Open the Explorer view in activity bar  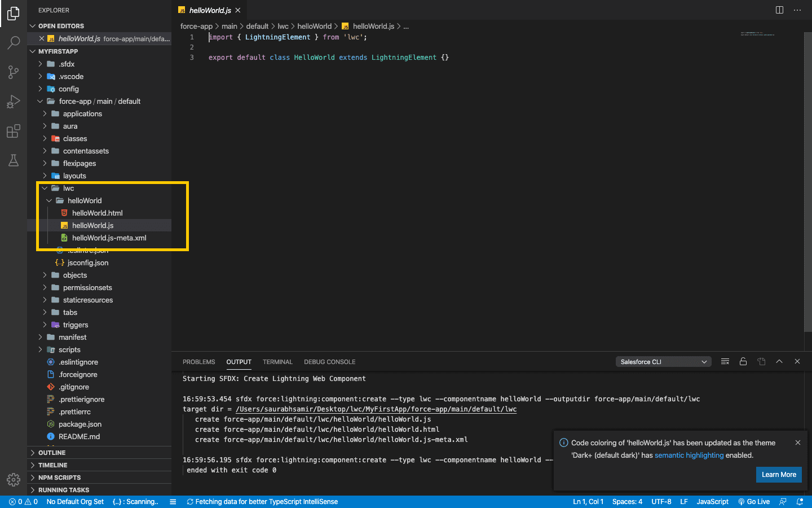coord(14,13)
